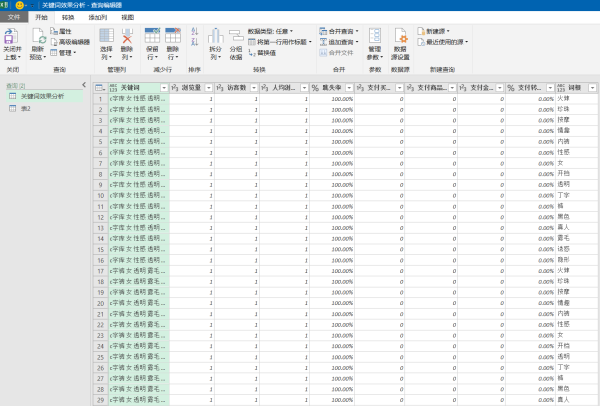Open the 词根 column filter dropdown

[592, 88]
